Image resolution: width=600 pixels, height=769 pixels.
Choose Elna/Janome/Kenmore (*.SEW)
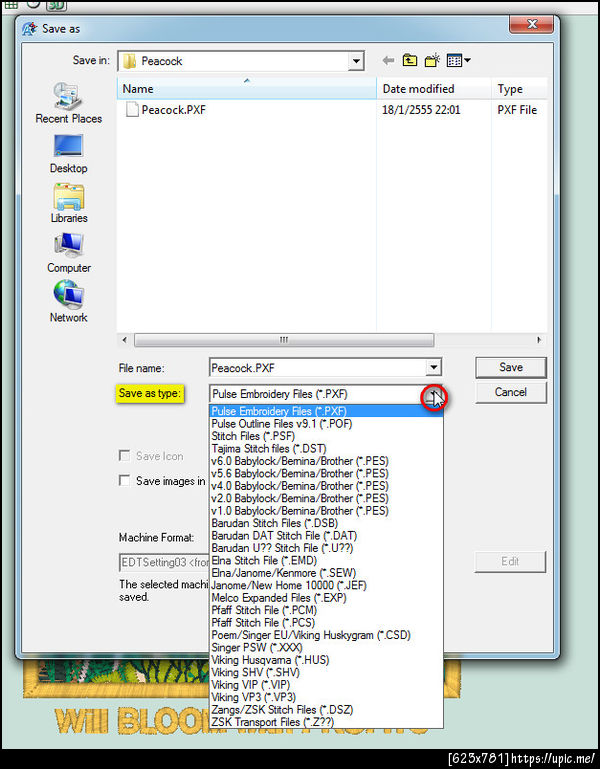click(x=326, y=573)
